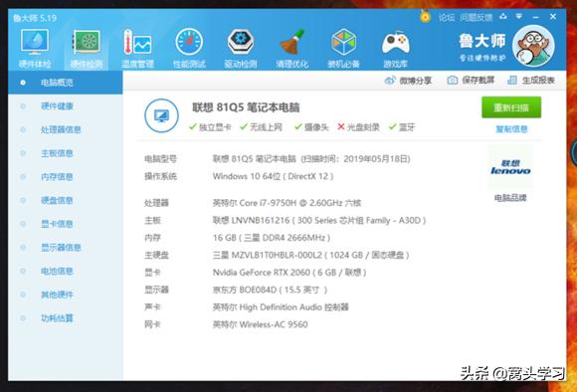Open 清理优化 cleanup and optimization
577x392 pixels.
[292, 48]
